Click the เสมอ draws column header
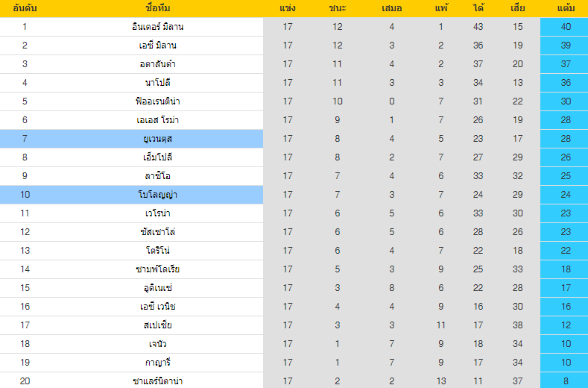Viewport: 588px width, 388px height. point(391,8)
